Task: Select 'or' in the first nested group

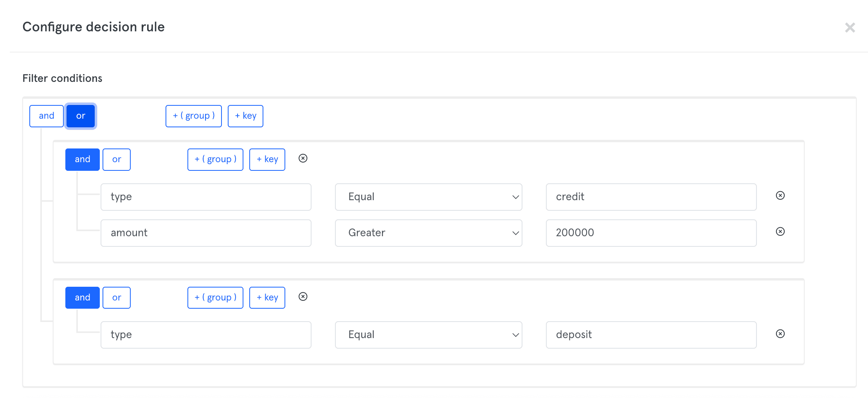Action: [117, 159]
